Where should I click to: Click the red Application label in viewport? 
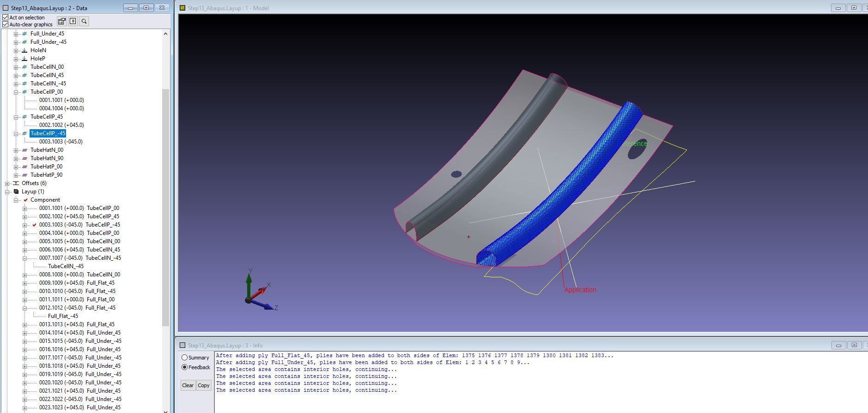coord(580,290)
